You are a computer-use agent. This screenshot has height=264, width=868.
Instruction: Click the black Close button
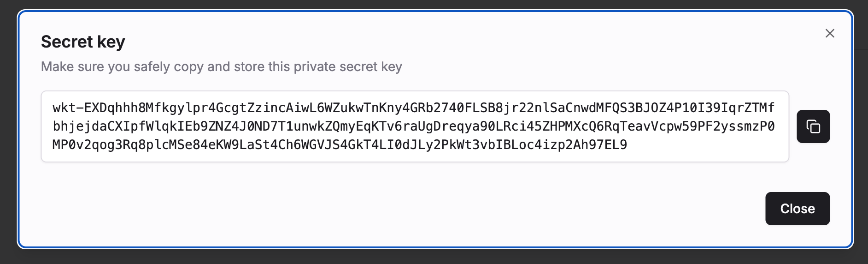798,209
